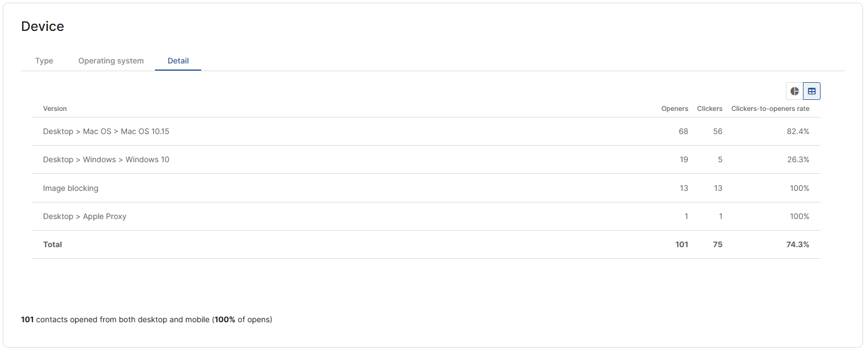Click the 82.4% rate value
Screen dimensions: 868x352
(797, 131)
